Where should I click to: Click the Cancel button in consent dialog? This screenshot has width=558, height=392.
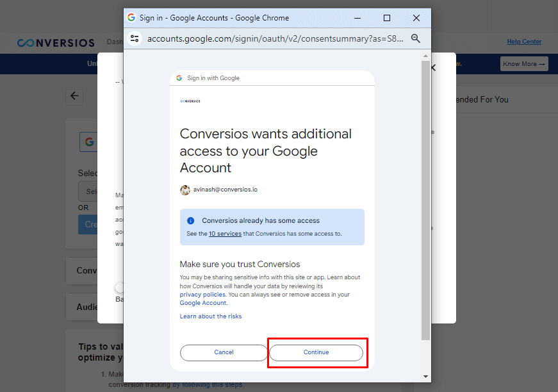pos(224,352)
